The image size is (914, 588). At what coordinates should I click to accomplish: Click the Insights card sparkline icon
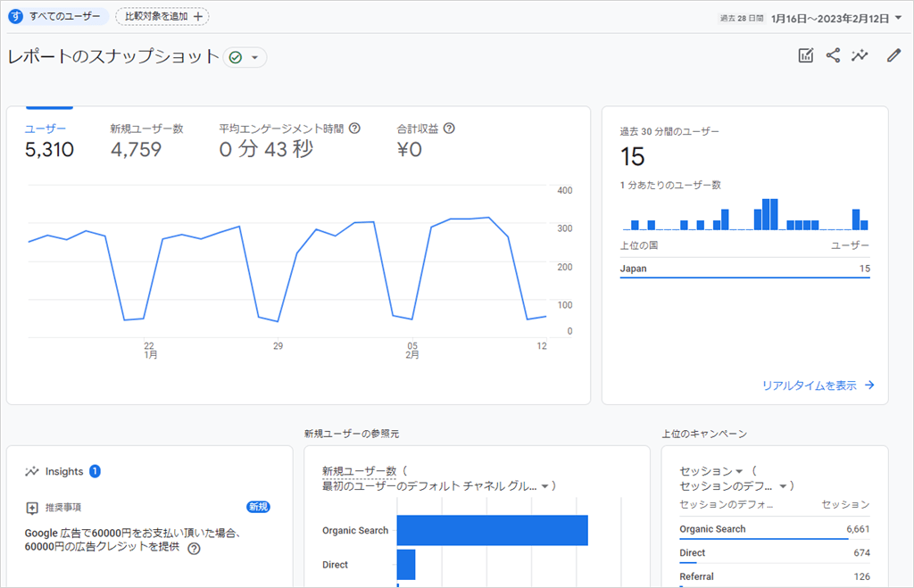point(31,471)
